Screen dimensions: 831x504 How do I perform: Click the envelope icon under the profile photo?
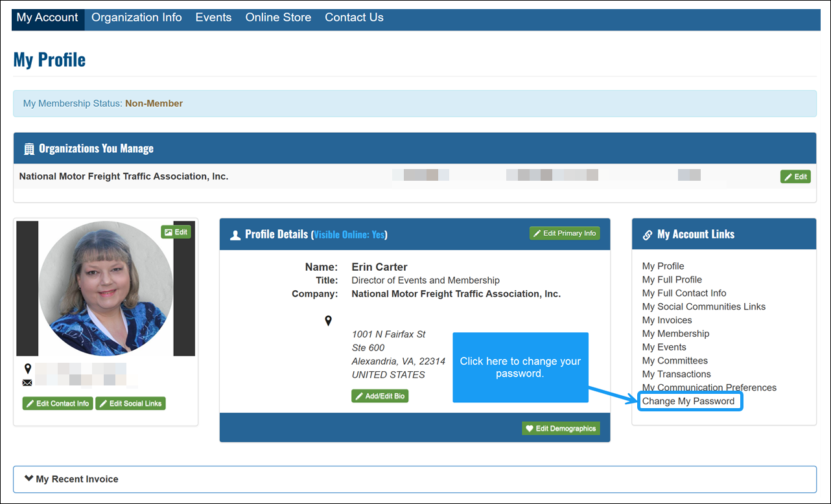pyautogui.click(x=27, y=382)
